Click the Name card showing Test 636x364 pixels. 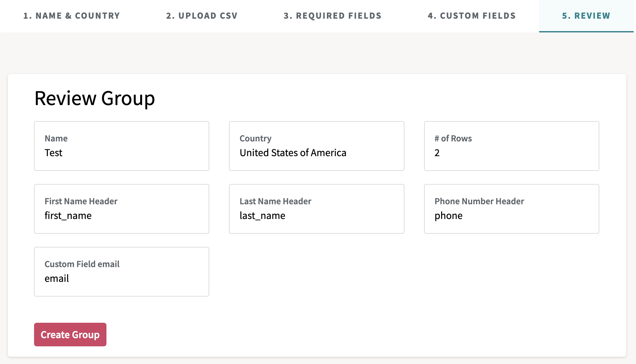coord(122,146)
